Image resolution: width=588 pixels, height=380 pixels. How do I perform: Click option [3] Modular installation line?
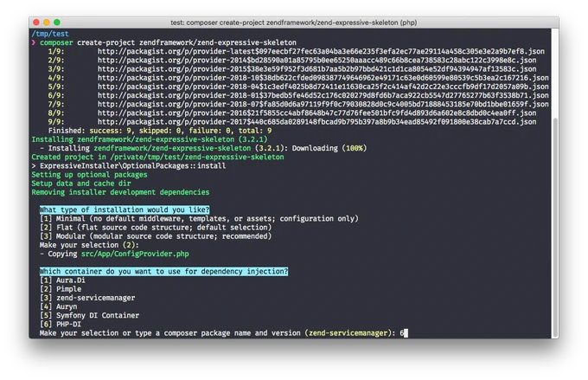pyautogui.click(x=156, y=236)
